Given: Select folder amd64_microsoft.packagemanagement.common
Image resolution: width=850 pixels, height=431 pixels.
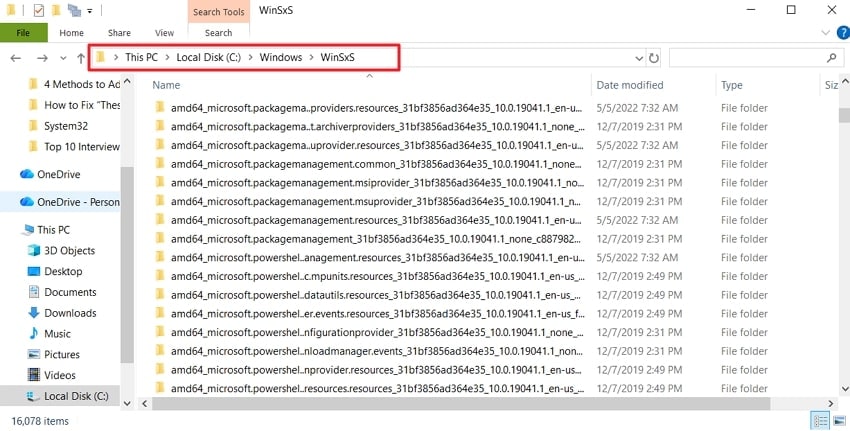Looking at the screenshot, I should [369, 164].
